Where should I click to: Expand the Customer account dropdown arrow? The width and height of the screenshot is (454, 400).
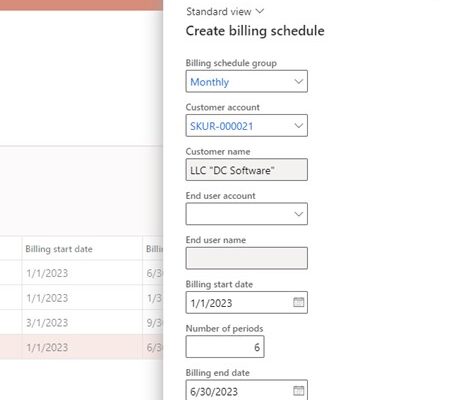coord(299,126)
